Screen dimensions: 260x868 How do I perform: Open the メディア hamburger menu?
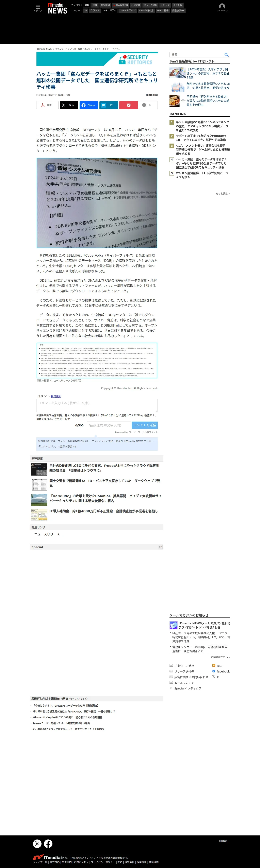pyautogui.click(x=38, y=8)
